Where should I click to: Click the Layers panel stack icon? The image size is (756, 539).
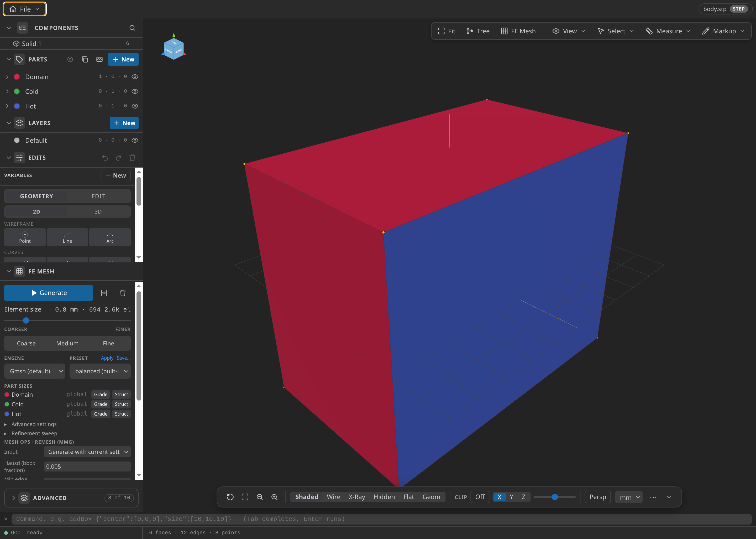(x=20, y=123)
